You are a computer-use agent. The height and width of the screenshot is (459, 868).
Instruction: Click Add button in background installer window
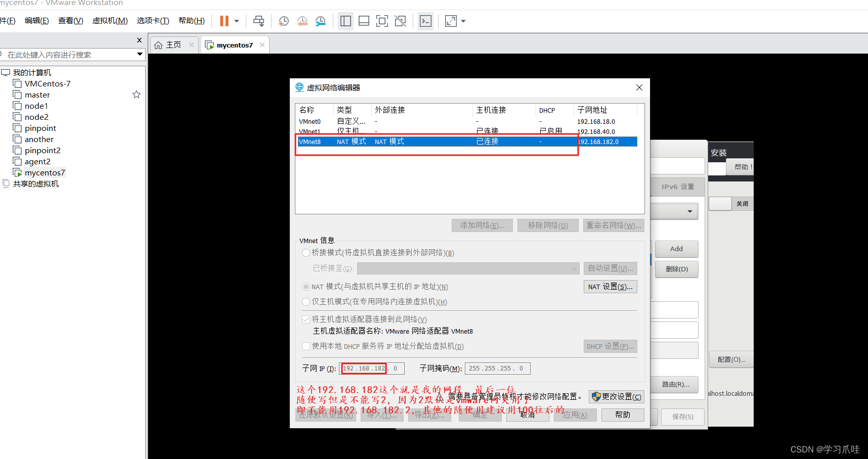676,249
